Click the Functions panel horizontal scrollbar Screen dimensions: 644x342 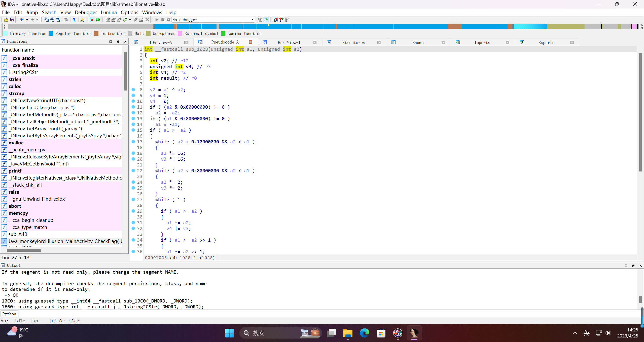(x=24, y=250)
